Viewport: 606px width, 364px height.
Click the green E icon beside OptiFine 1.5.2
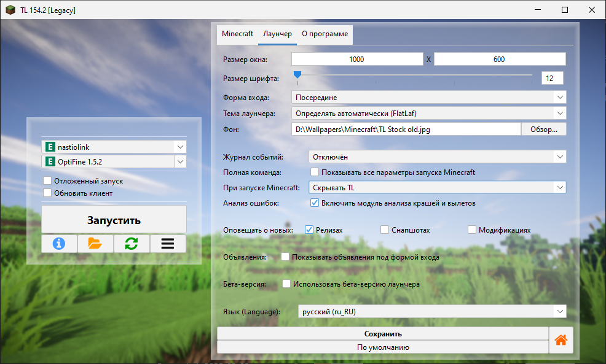click(50, 161)
